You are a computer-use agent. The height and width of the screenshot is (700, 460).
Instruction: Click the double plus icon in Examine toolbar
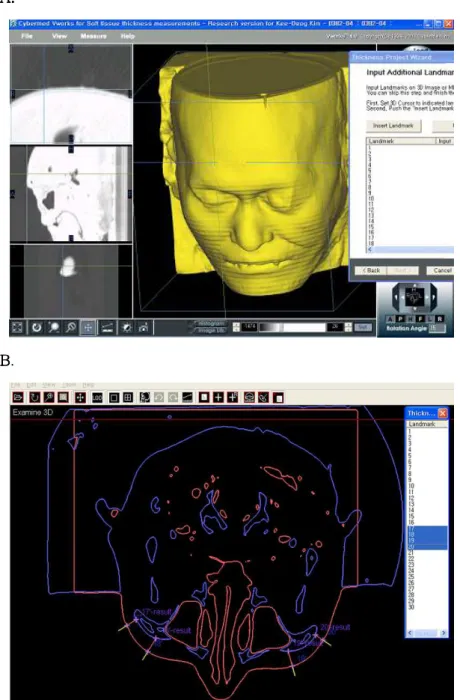tap(232, 397)
